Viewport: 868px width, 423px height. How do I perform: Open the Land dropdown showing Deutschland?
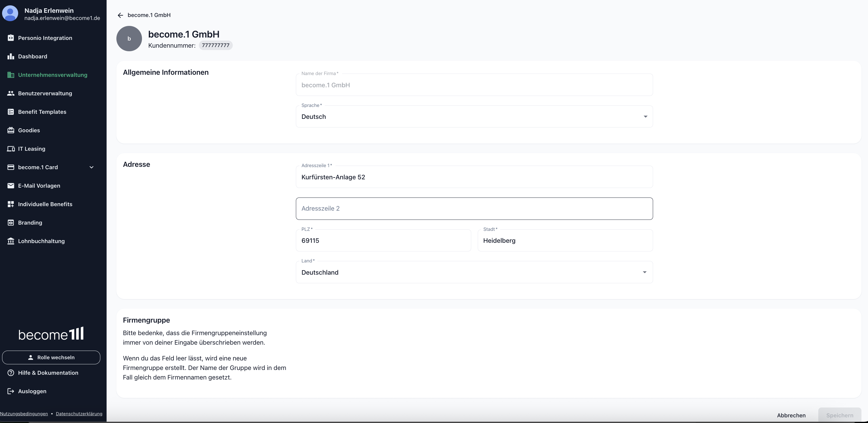point(474,272)
